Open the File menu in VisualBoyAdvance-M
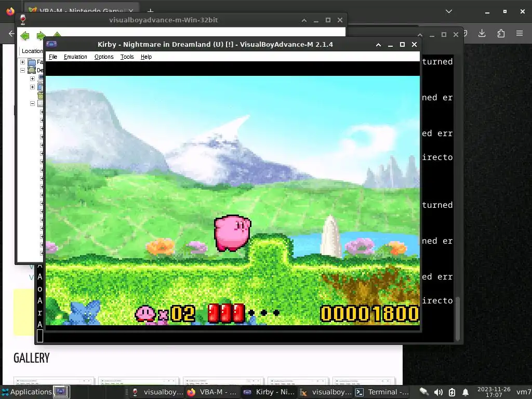 coord(53,57)
